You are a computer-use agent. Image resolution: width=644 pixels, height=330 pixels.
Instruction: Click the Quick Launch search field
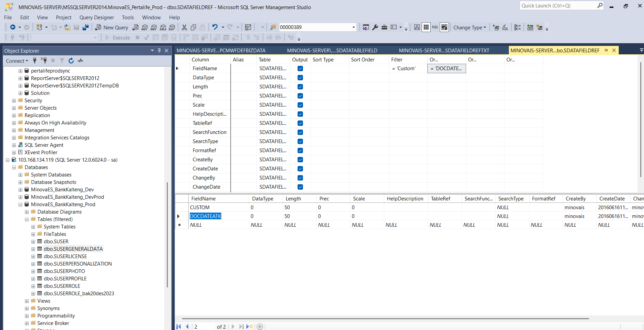tap(558, 6)
